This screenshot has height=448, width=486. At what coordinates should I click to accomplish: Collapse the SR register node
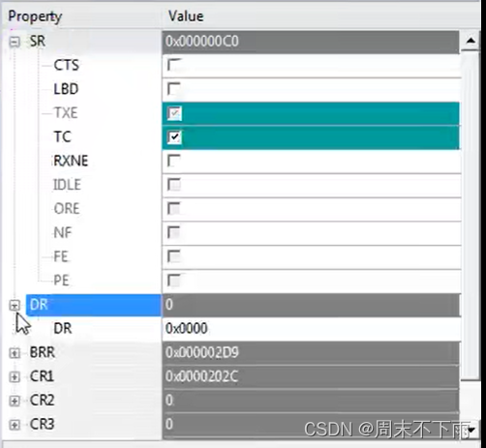pos(15,42)
